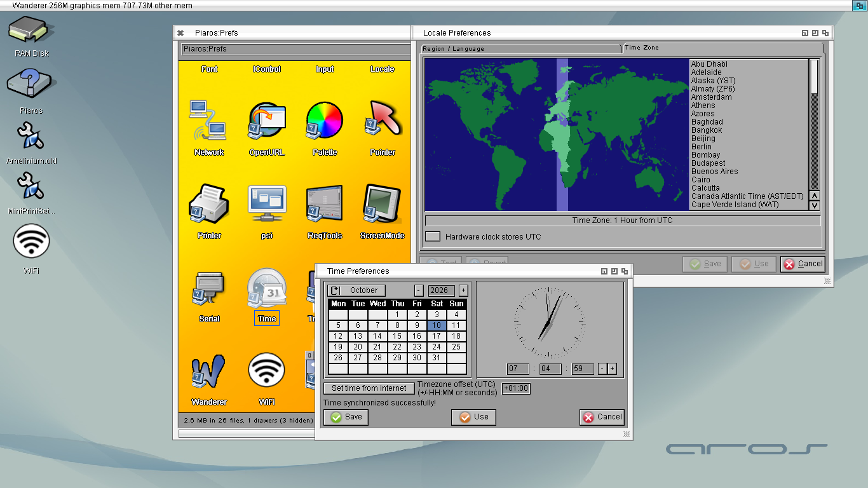The image size is (868, 488).
Task: Open the RAM Disk desktop icon
Action: (31, 30)
